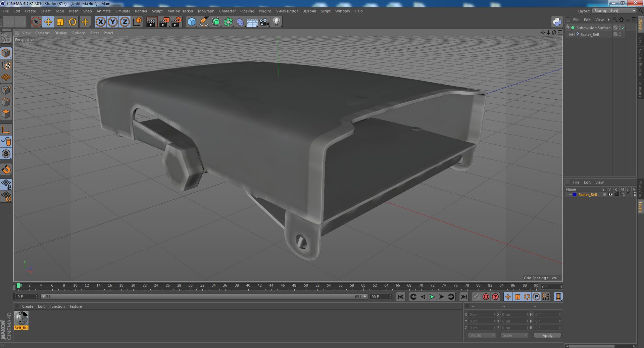Viewport: 644px width, 348px height.
Task: Add a Floor environment object
Action: pyautogui.click(x=252, y=22)
